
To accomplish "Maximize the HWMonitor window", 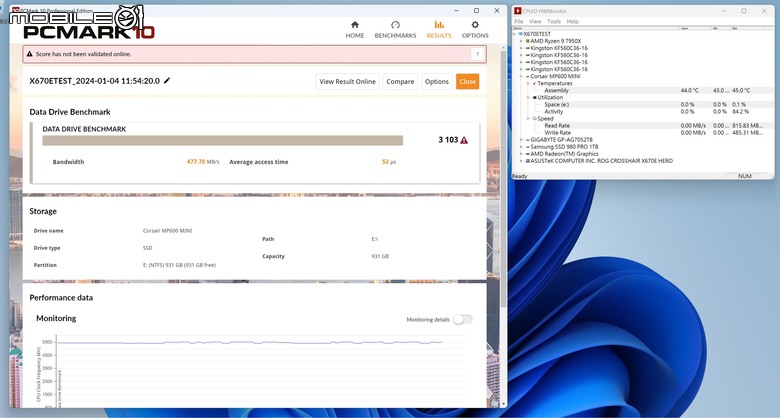I will (x=744, y=10).
